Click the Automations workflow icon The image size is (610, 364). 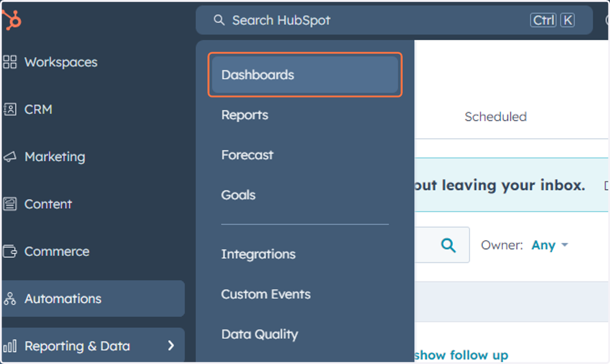(10, 299)
